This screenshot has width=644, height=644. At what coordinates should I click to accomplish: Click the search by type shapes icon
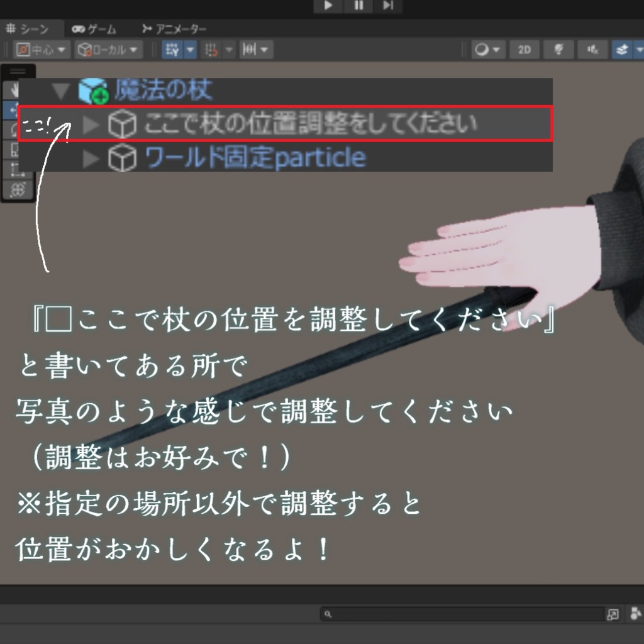coord(636,614)
